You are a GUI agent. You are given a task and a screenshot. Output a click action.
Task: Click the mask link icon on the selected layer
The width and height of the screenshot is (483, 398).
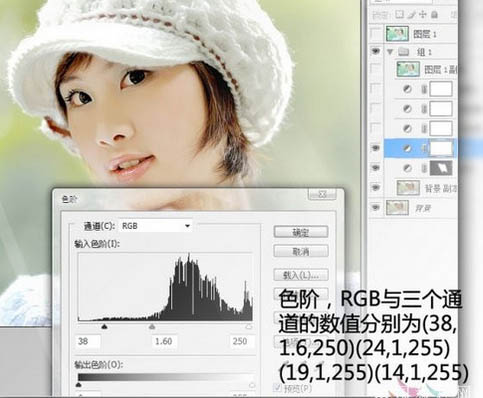click(x=424, y=148)
